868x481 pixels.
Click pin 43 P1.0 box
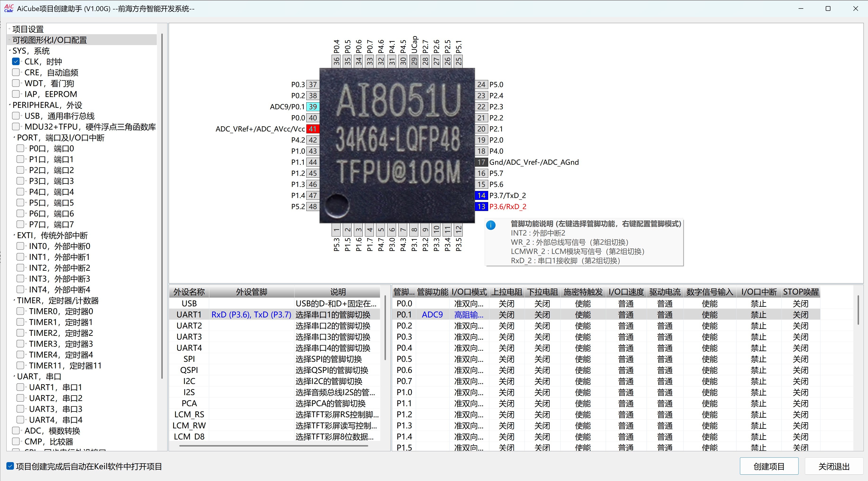[313, 151]
